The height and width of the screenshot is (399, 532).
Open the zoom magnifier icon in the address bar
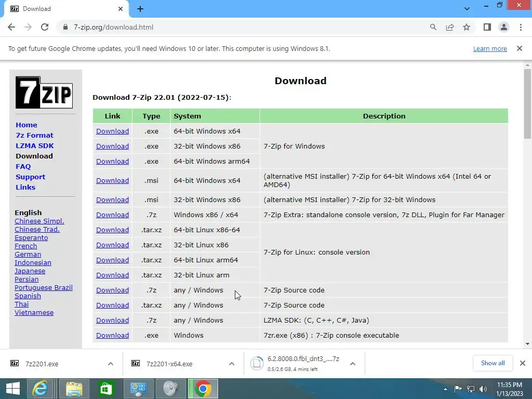click(433, 27)
